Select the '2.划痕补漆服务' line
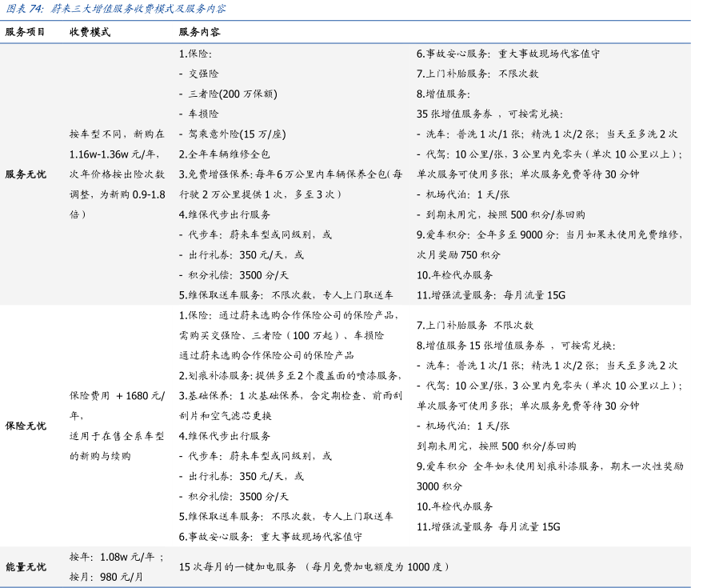 [290, 375]
